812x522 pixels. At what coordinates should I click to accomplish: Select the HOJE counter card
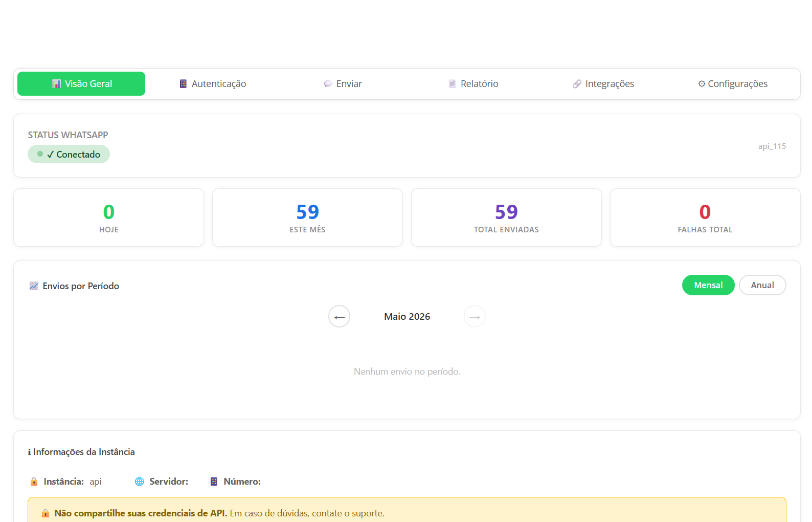[x=108, y=217]
